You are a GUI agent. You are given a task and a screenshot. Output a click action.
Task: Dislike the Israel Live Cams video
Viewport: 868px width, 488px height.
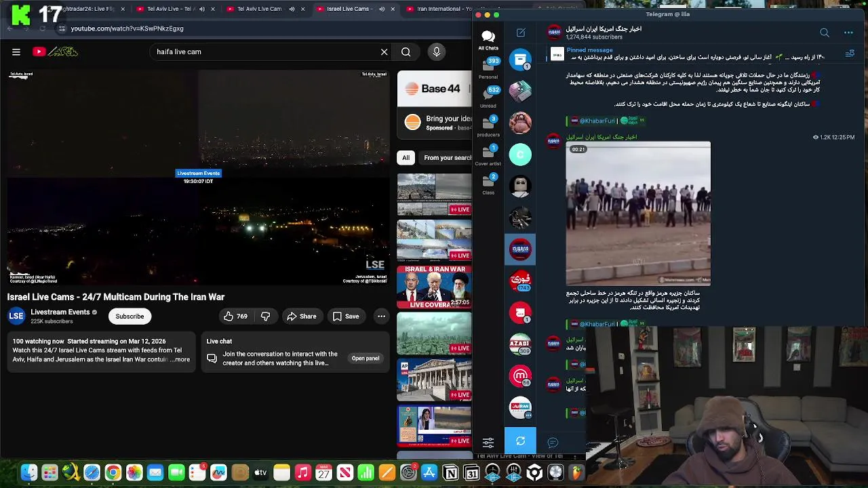[x=266, y=316]
